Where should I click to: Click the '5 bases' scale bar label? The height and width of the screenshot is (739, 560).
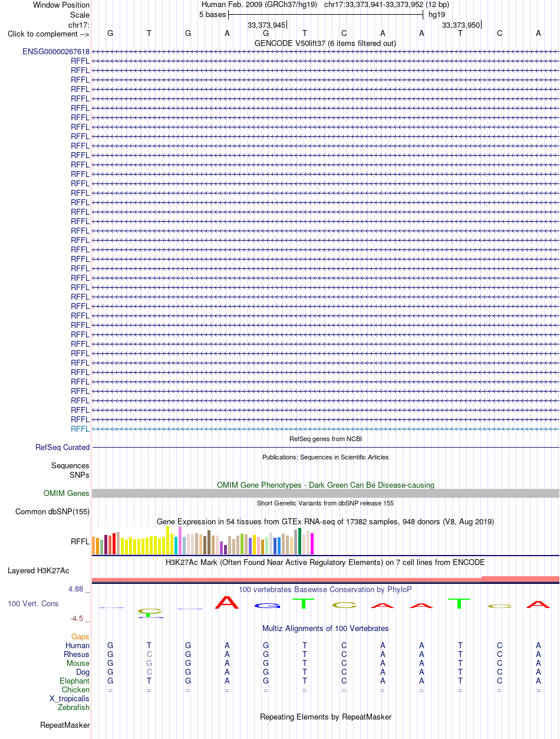(x=212, y=15)
